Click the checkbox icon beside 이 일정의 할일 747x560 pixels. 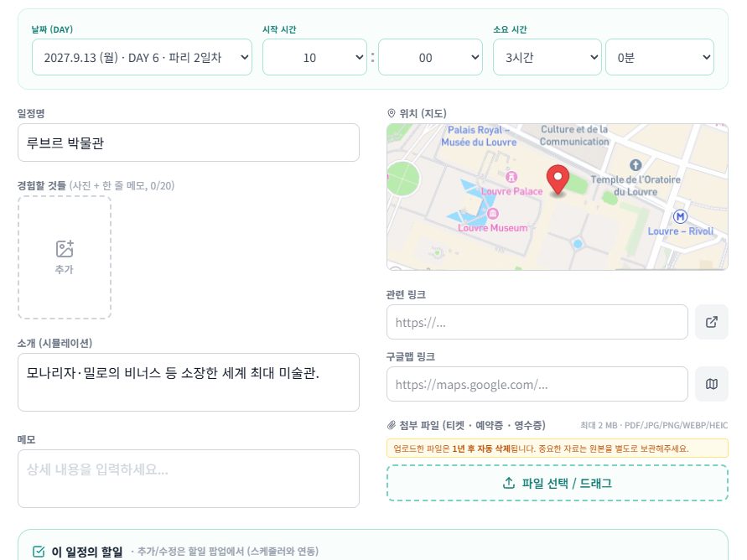pyautogui.click(x=39, y=552)
